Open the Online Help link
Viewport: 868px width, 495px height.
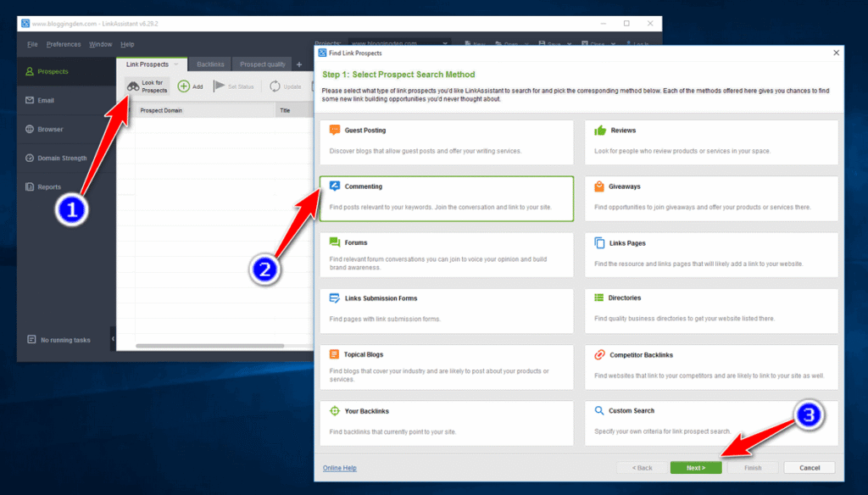click(339, 467)
